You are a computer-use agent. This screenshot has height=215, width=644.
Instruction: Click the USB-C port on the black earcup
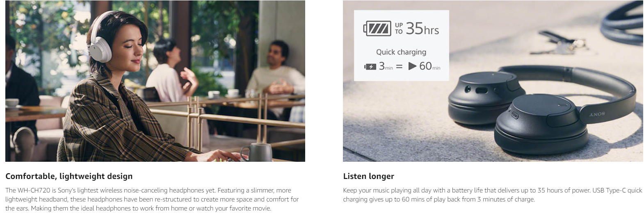click(482, 90)
